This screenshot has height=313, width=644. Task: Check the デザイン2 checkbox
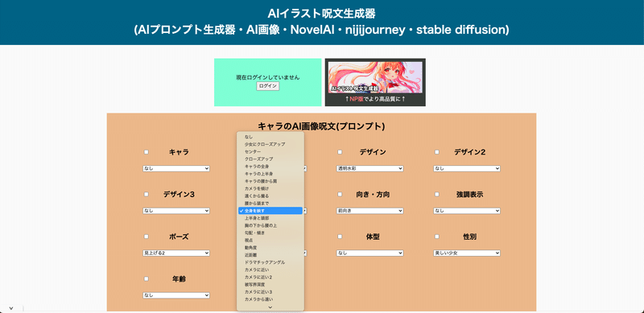click(x=436, y=152)
